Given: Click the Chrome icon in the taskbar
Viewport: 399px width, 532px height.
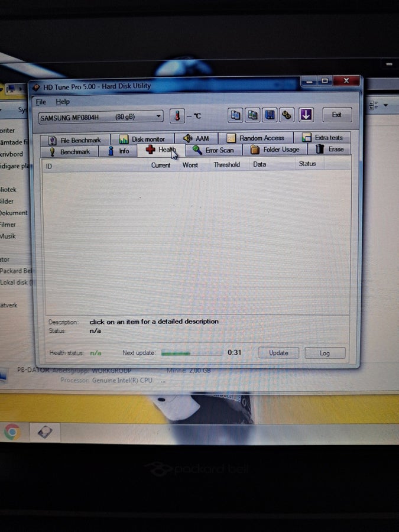Looking at the screenshot, I should (x=12, y=432).
